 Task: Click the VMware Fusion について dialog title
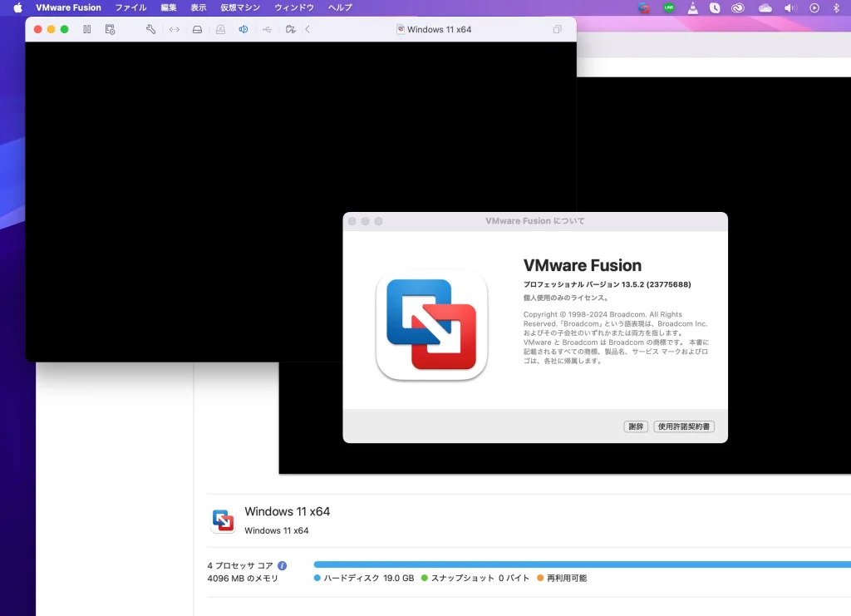tap(535, 221)
